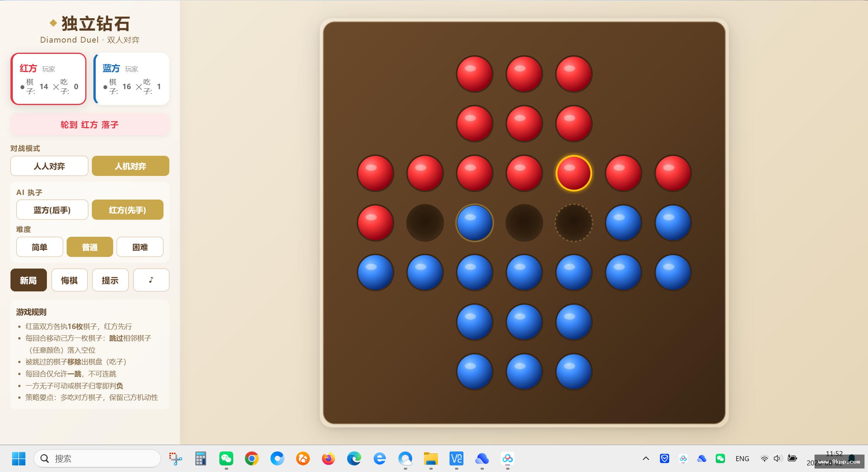Click the empty hole right of the lone red marble in row four
The width and height of the screenshot is (868, 472).
[x=425, y=223]
